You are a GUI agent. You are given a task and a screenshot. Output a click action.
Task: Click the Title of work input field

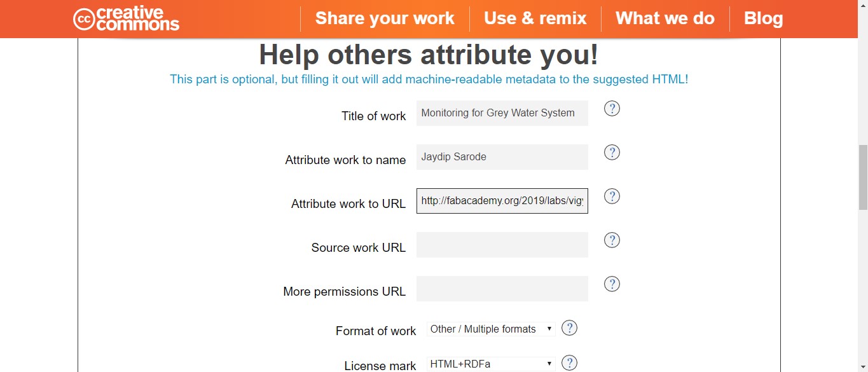click(x=502, y=113)
